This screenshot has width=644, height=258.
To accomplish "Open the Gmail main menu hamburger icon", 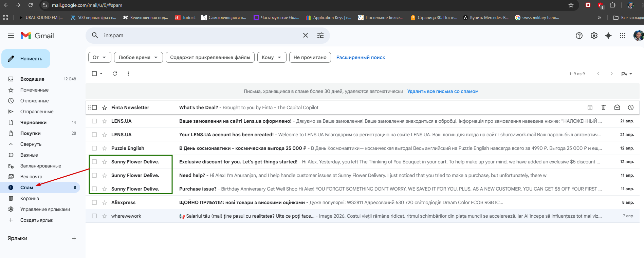I will click(x=11, y=36).
